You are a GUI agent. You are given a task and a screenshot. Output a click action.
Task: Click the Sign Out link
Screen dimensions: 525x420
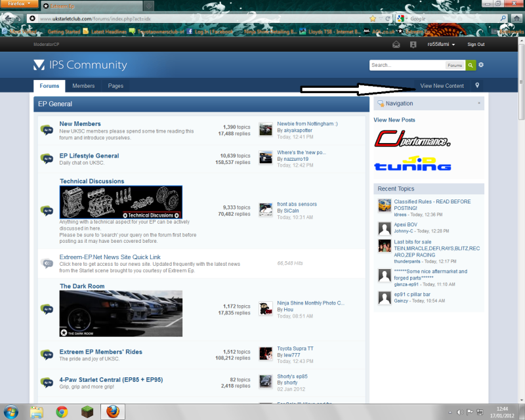pos(476,45)
